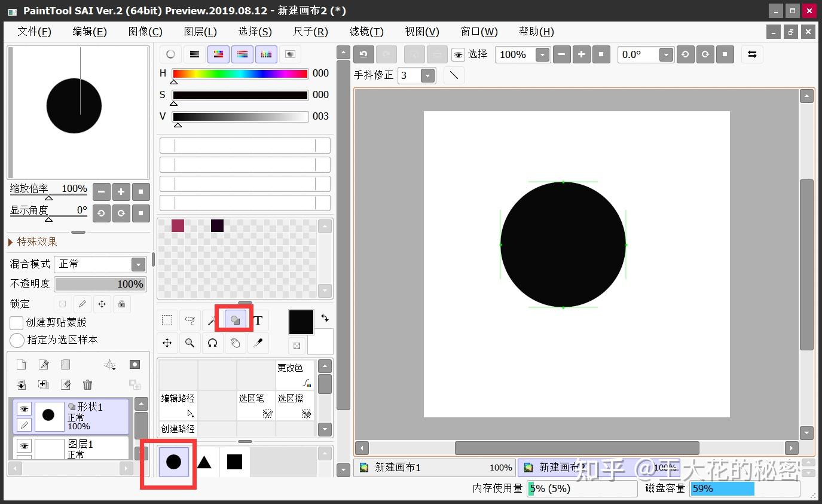Choose the hand pan tool
822x504 pixels.
click(236, 343)
